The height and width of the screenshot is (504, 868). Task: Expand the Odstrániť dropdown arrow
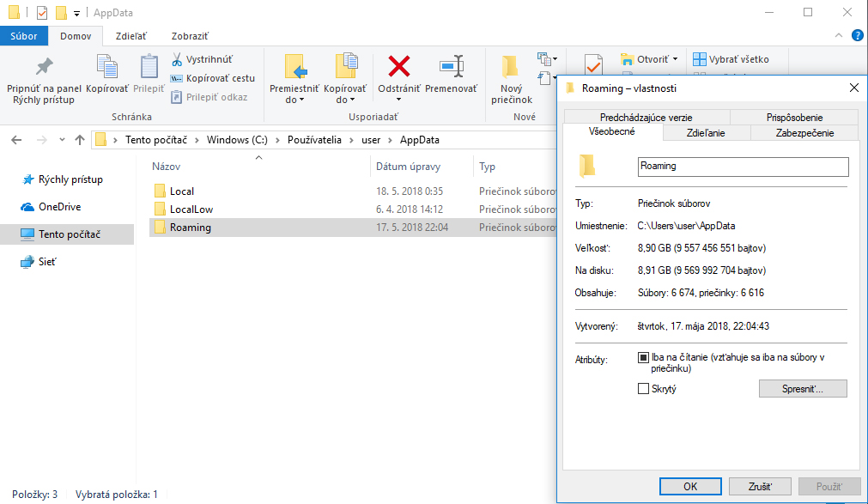coord(398,100)
